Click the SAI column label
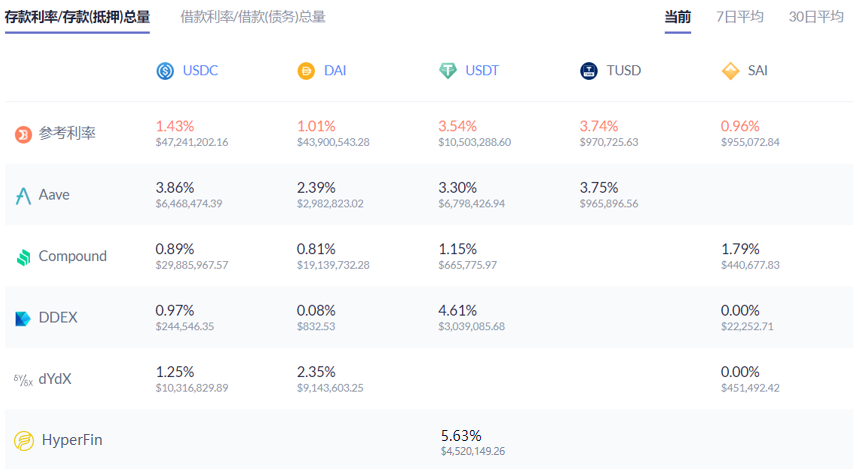Image resolution: width=854 pixels, height=469 pixels. tap(758, 71)
